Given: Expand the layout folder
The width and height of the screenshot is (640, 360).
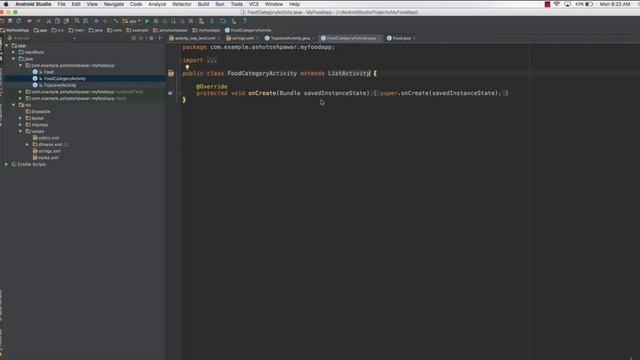Looking at the screenshot, I should (20, 118).
